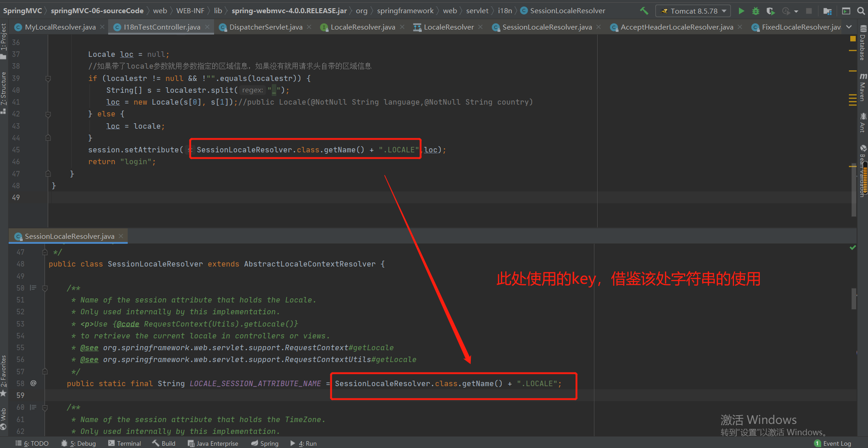This screenshot has height=448, width=868.
Task: Collapse the Javadoc comment on line 50
Action: (45, 288)
